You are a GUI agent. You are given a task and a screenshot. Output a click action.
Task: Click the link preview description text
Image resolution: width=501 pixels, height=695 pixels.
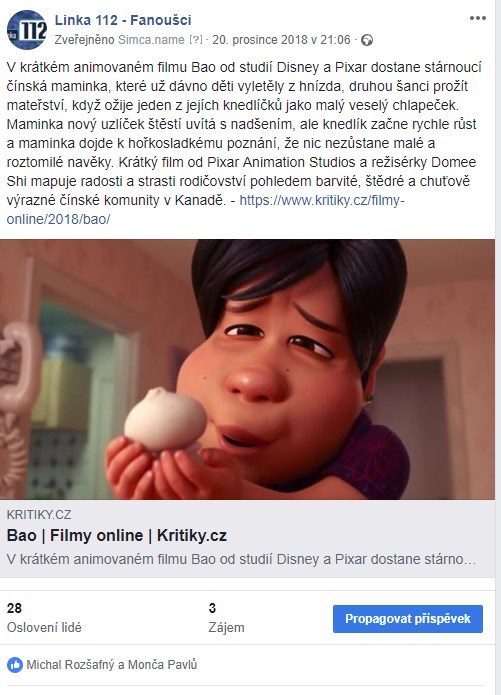241,559
